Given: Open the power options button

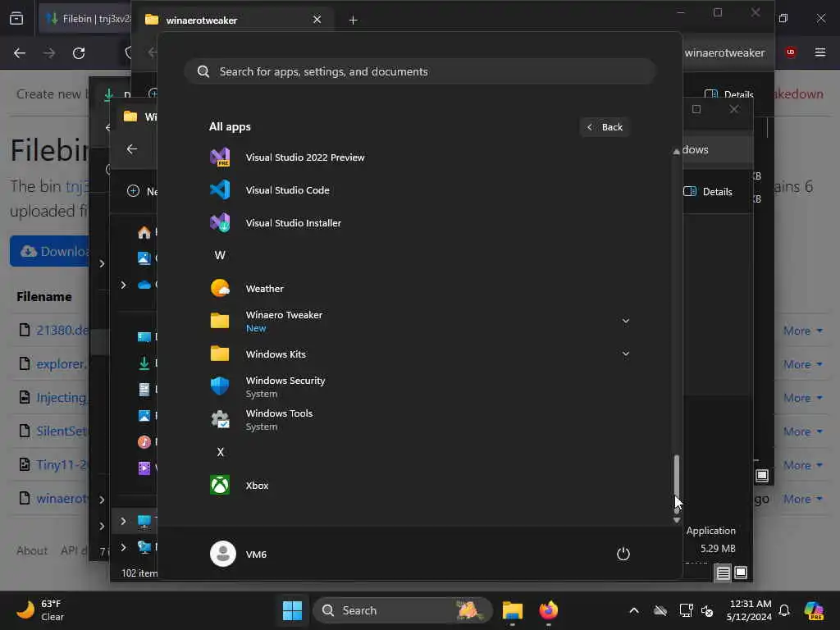Looking at the screenshot, I should pos(623,554).
